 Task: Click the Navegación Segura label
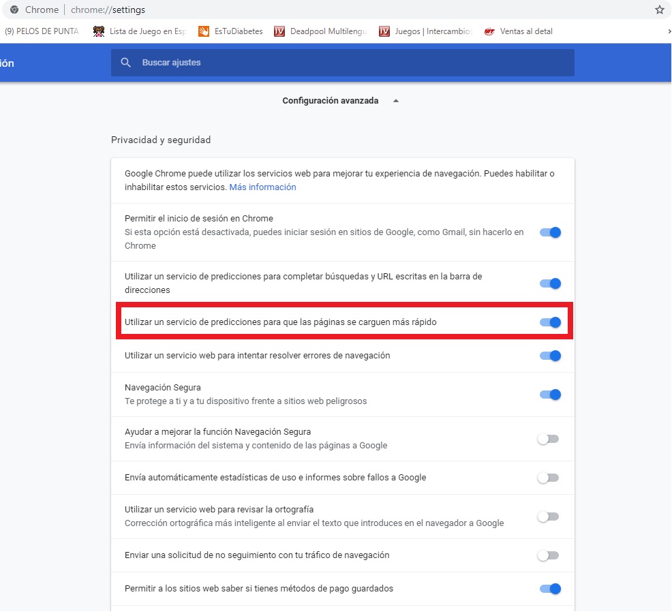(x=162, y=388)
